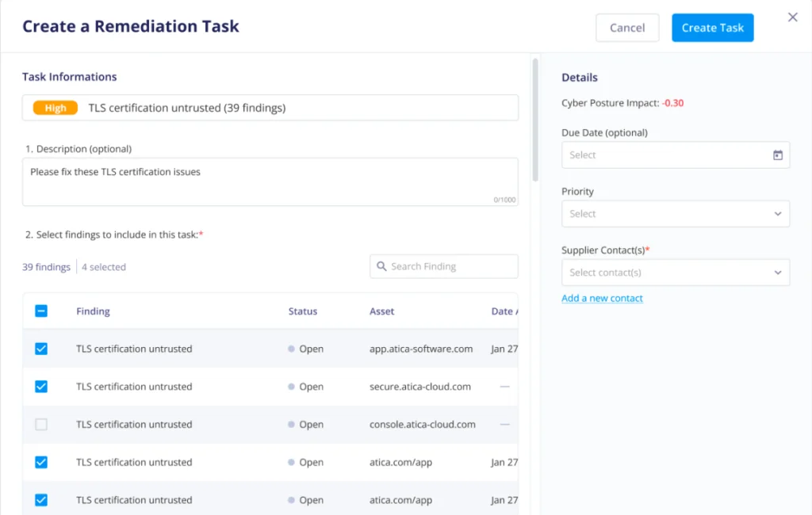The height and width of the screenshot is (515, 812).
Task: Sort findings by the Finding column header
Action: [x=93, y=311]
